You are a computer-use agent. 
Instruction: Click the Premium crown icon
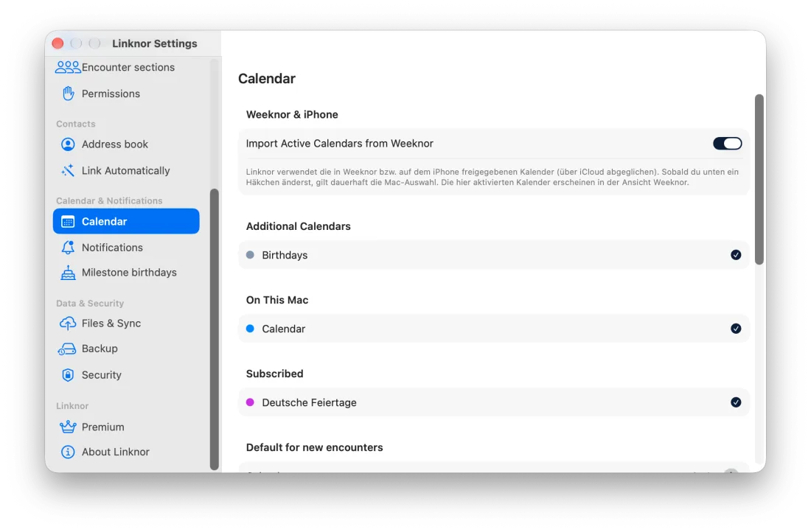[x=68, y=427]
